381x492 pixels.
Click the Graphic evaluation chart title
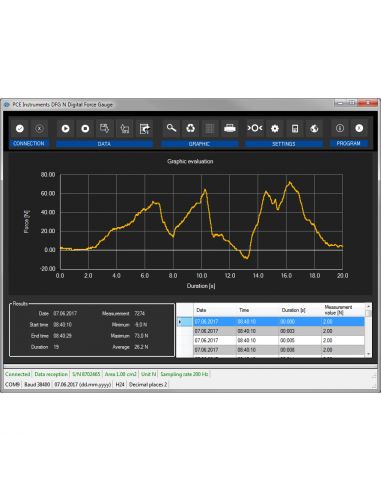point(190,161)
